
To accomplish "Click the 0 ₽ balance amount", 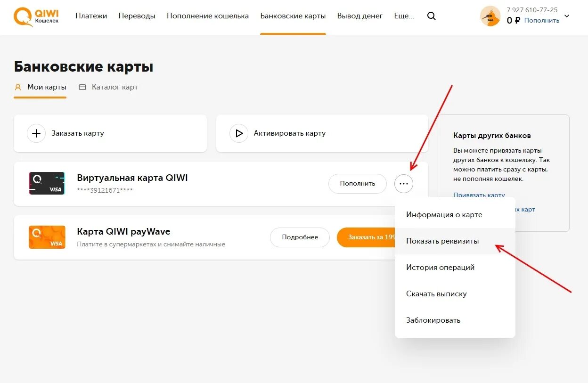I will pos(513,21).
